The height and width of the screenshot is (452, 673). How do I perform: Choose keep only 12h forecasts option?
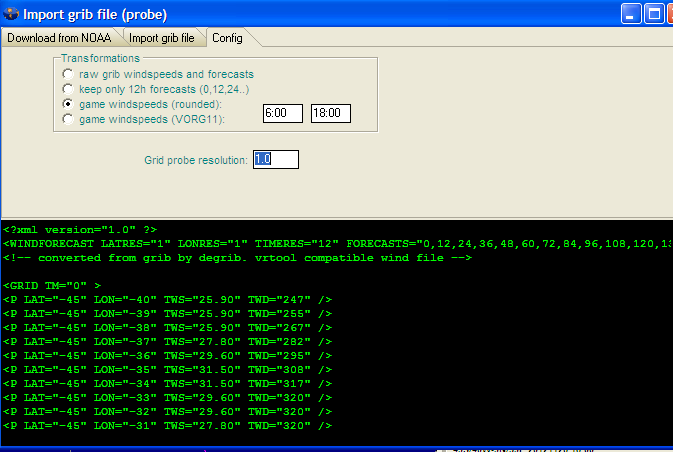(x=67, y=89)
